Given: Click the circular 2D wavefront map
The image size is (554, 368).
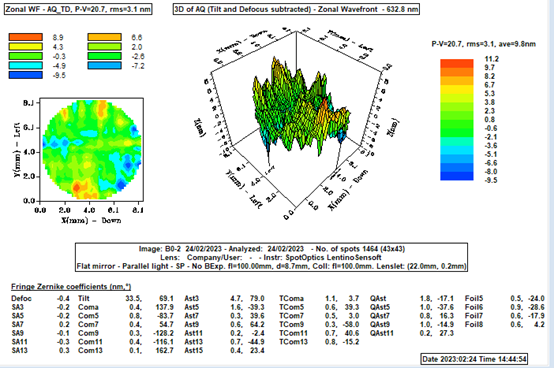Looking at the screenshot, I should pos(92,150).
